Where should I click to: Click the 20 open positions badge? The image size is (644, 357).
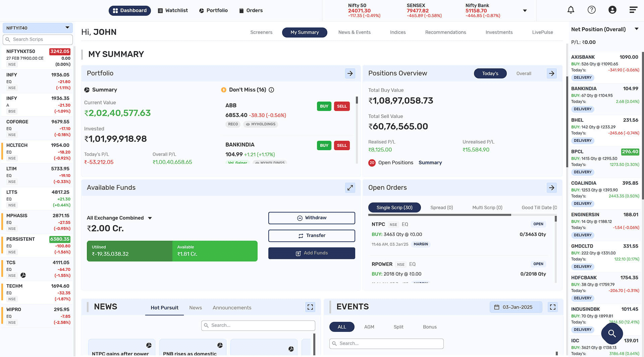(x=372, y=163)
